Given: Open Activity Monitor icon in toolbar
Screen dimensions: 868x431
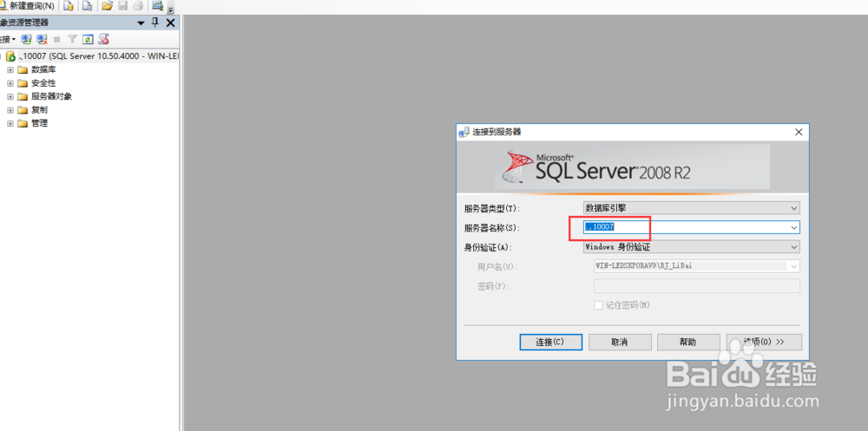Looking at the screenshot, I should coord(158,6).
